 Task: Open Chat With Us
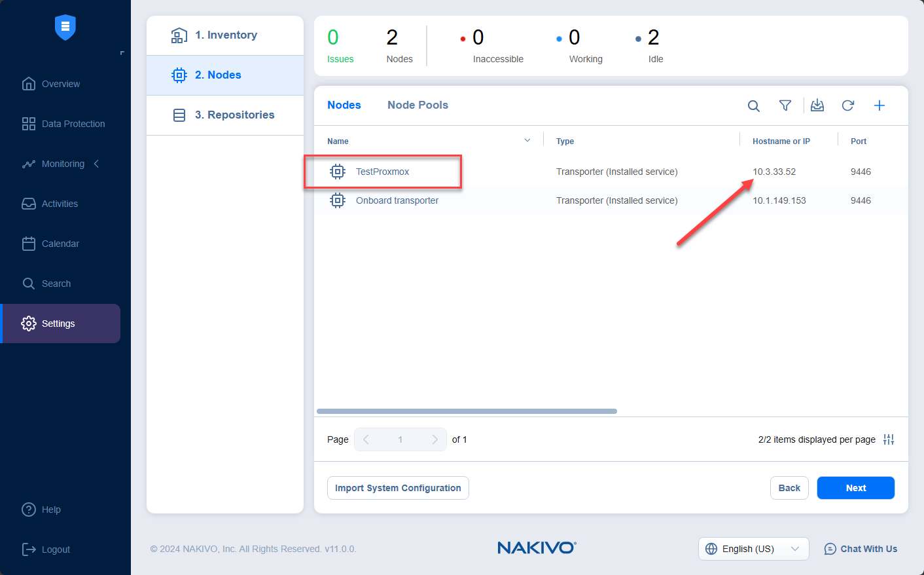tap(861, 549)
